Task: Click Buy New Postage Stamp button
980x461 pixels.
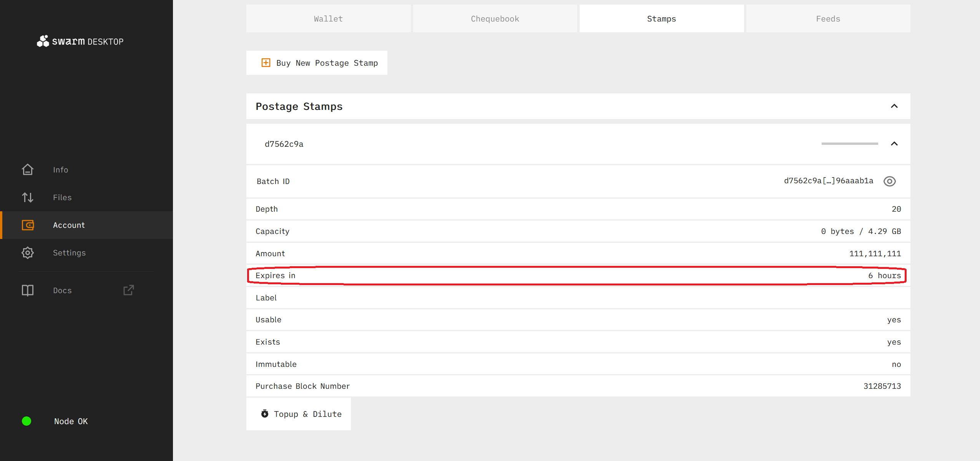Action: tap(317, 63)
